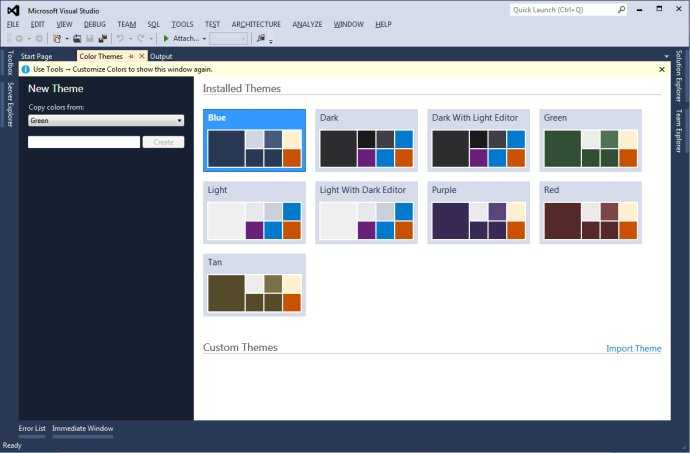Image resolution: width=690 pixels, height=453 pixels.
Task: Open the Error List panel tab
Action: click(x=32, y=428)
